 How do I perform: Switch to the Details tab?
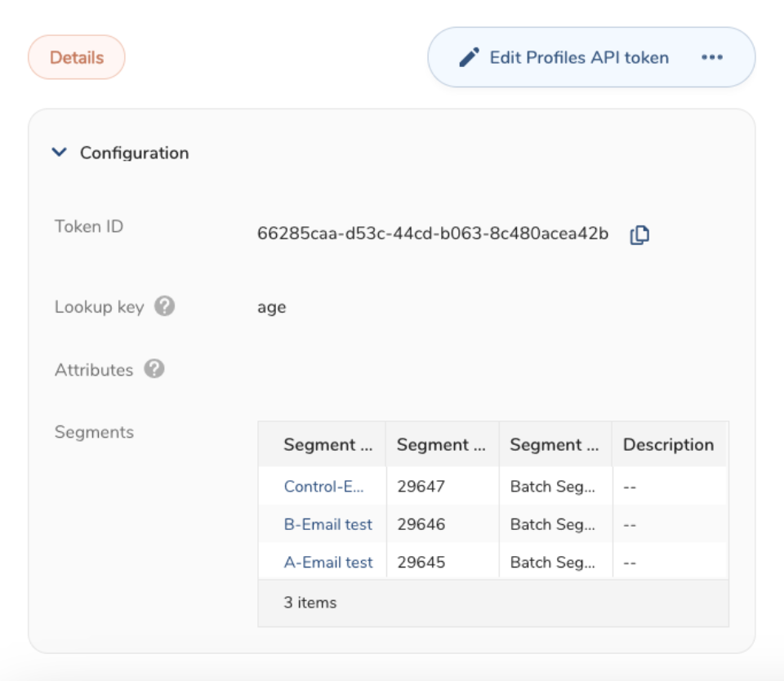tap(77, 58)
